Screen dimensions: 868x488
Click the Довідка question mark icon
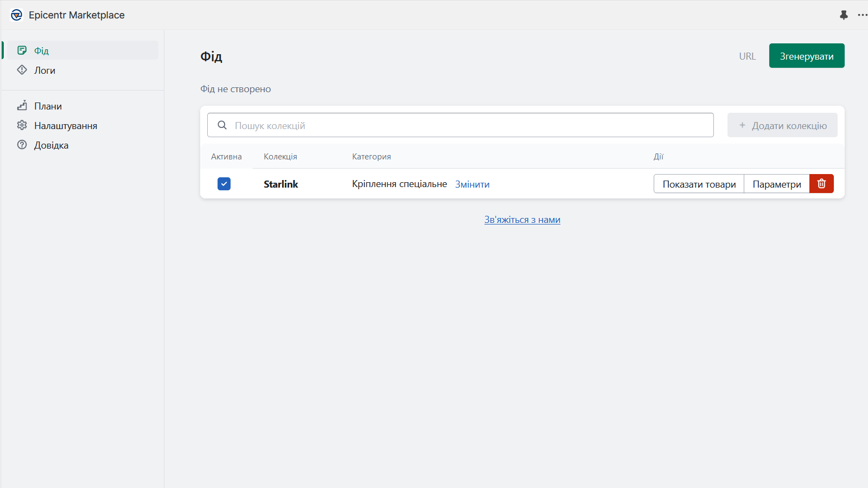(x=22, y=145)
